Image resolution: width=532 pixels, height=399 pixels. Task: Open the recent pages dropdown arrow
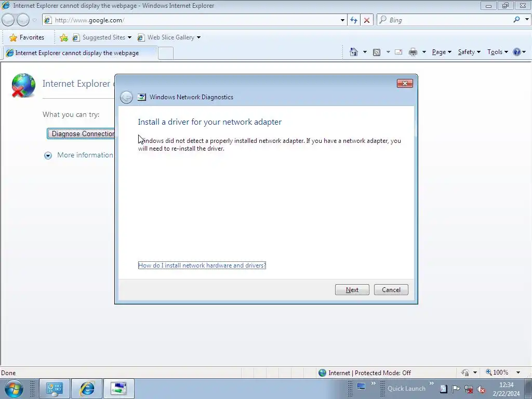(x=34, y=20)
